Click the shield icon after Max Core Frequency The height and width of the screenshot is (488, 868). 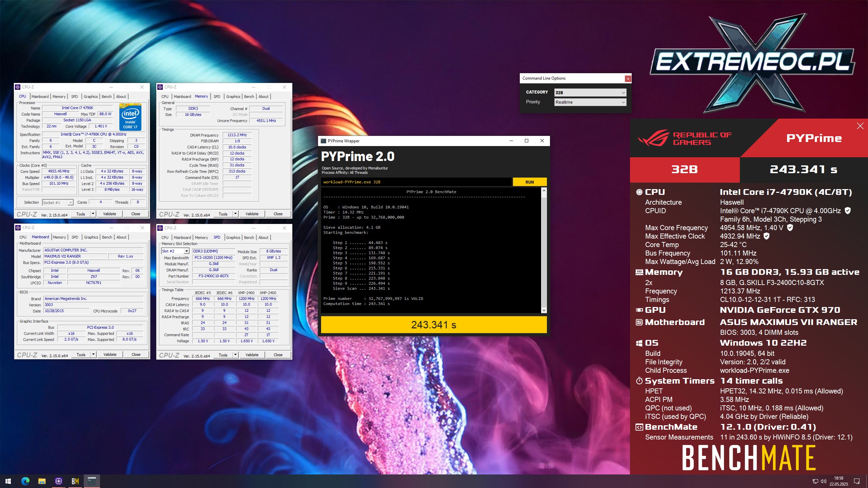(x=790, y=228)
